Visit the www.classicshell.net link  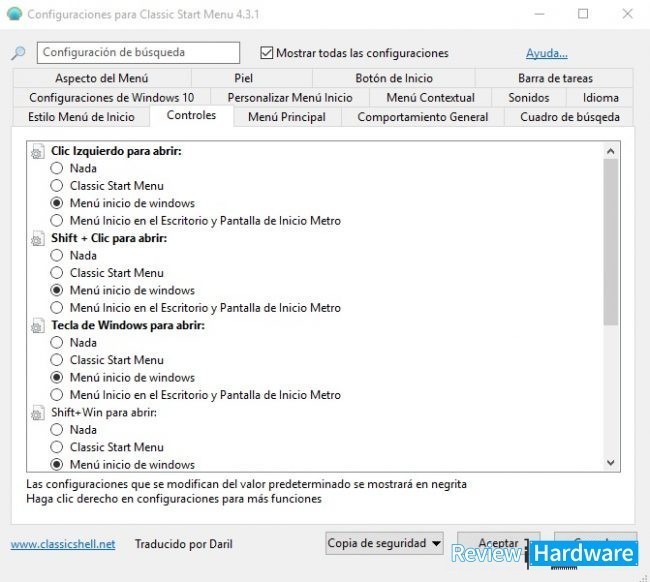[63, 544]
